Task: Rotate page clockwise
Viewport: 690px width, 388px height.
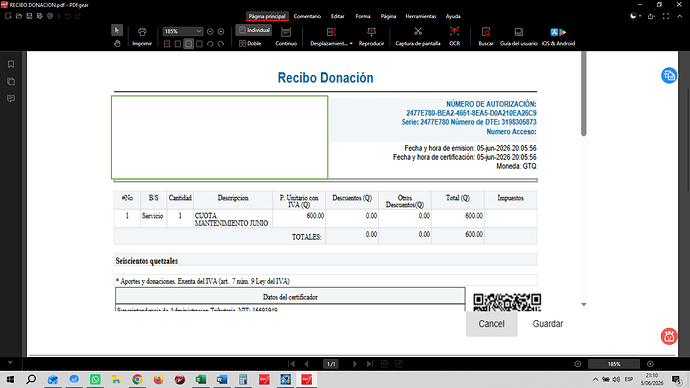Action: [x=221, y=44]
